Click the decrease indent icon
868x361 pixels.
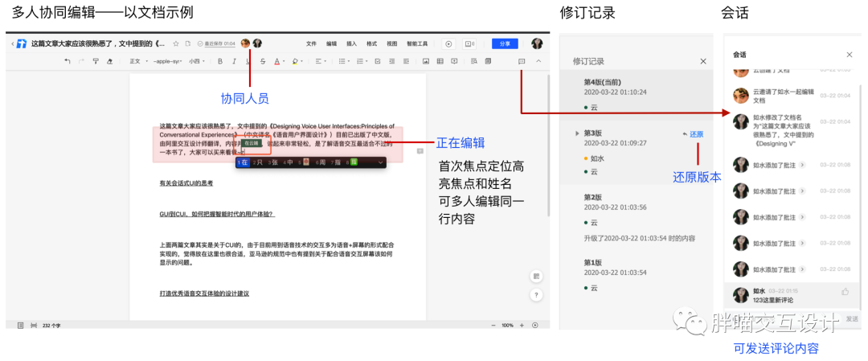[x=392, y=61]
